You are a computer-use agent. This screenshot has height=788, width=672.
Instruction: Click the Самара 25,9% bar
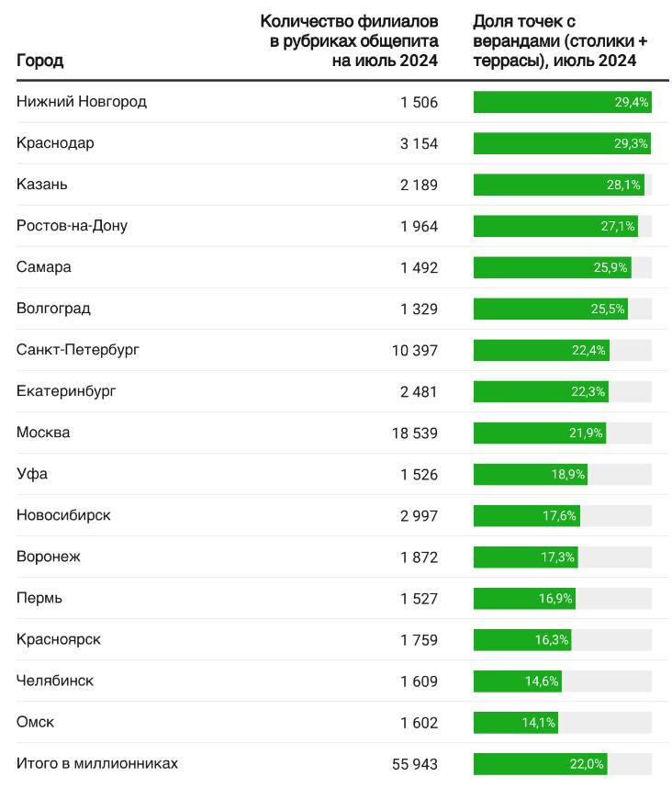(550, 267)
